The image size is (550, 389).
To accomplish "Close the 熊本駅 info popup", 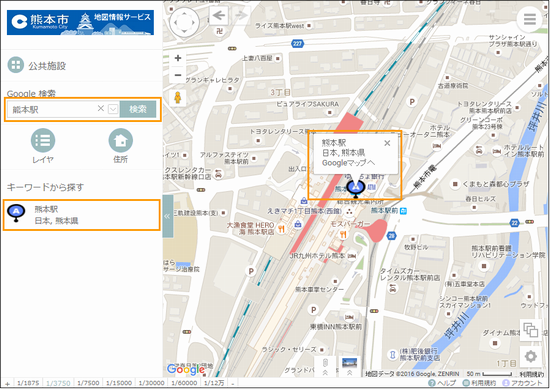I will (387, 143).
